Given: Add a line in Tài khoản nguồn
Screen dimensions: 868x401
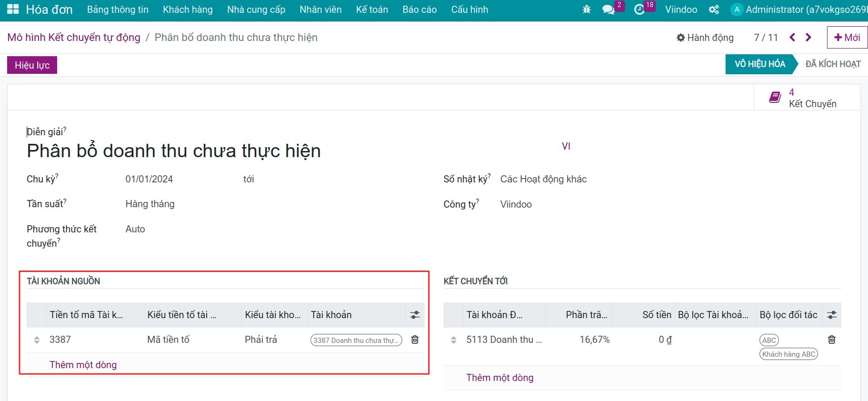Looking at the screenshot, I should pyautogui.click(x=83, y=365).
